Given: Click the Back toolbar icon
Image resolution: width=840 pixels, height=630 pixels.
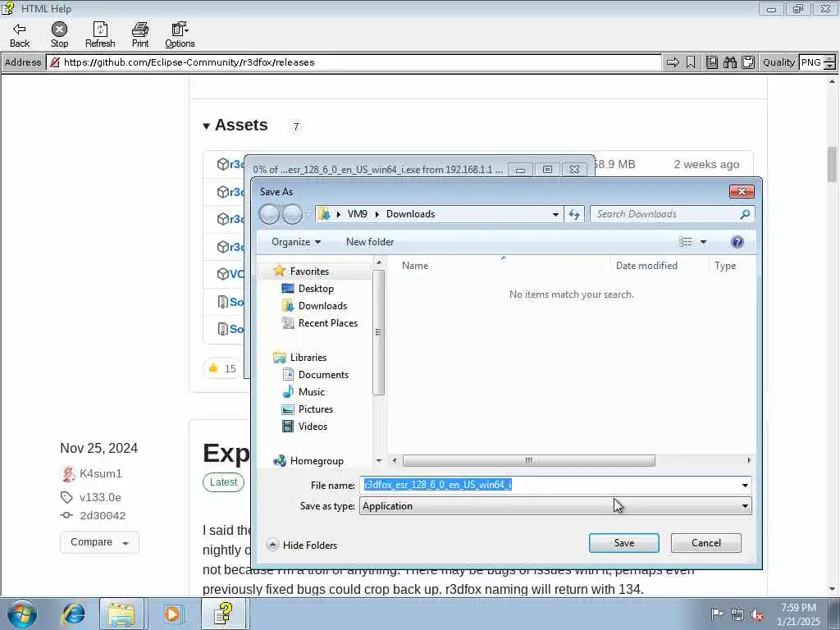Looking at the screenshot, I should click(20, 34).
